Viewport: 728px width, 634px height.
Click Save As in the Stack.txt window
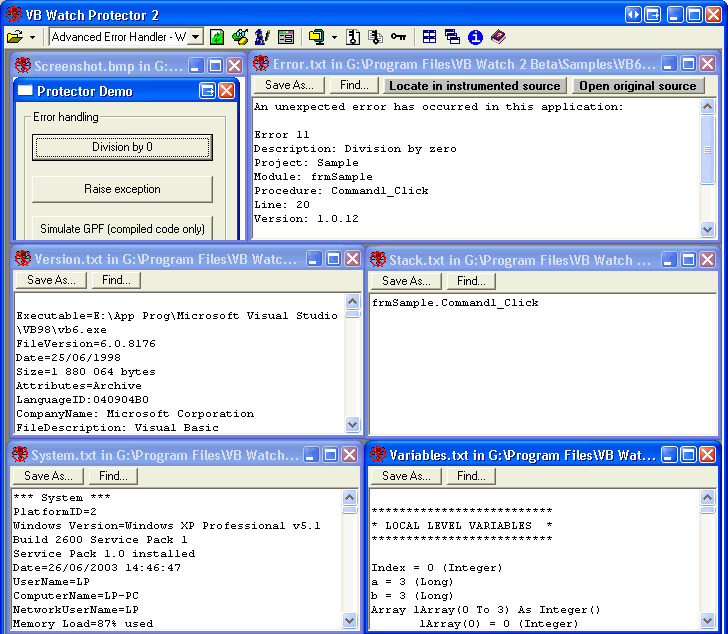pyautogui.click(x=406, y=281)
